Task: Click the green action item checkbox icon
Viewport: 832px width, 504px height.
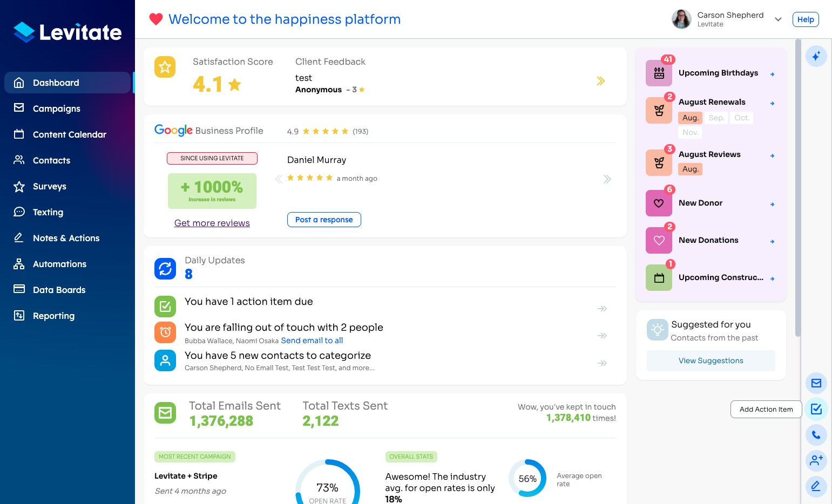Action: click(x=165, y=307)
